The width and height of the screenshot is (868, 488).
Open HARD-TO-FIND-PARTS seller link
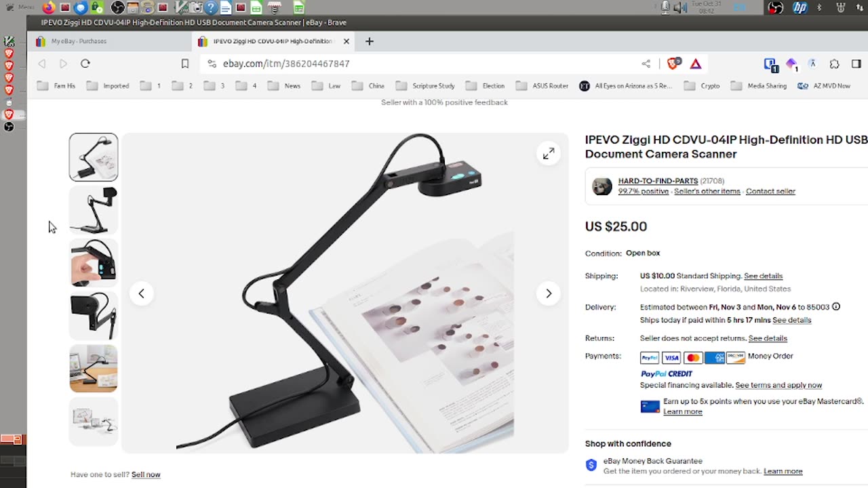tap(658, 181)
